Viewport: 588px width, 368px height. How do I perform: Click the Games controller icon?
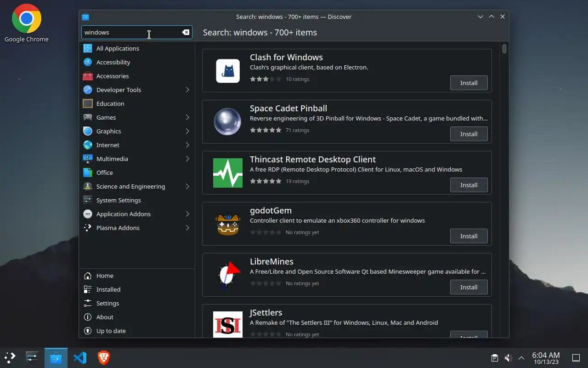coord(88,117)
